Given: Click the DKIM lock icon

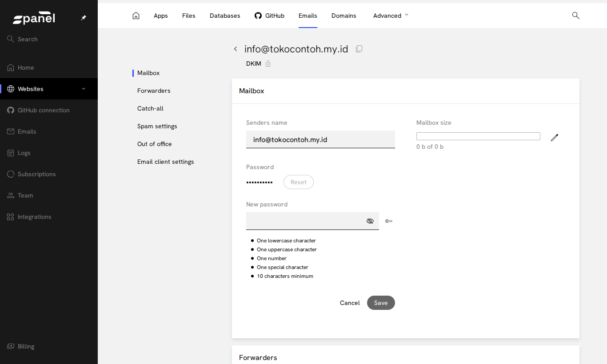Looking at the screenshot, I should [268, 64].
